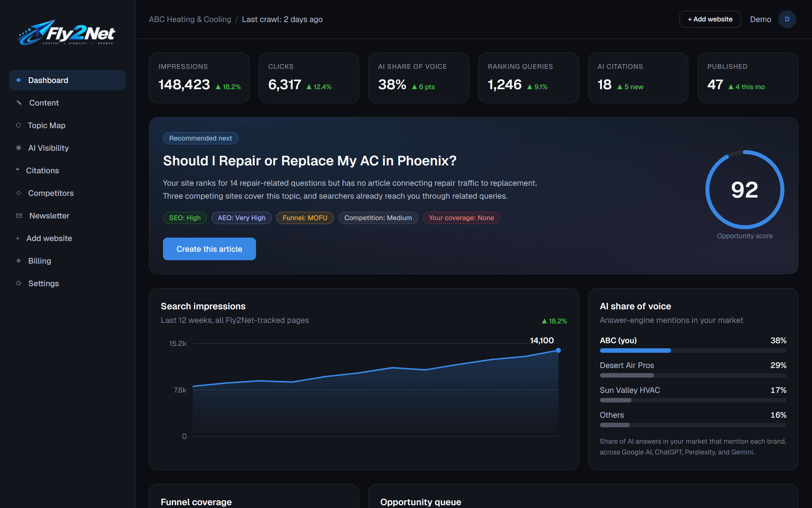
Task: Click the 92 opportunity score ring
Action: point(745,189)
